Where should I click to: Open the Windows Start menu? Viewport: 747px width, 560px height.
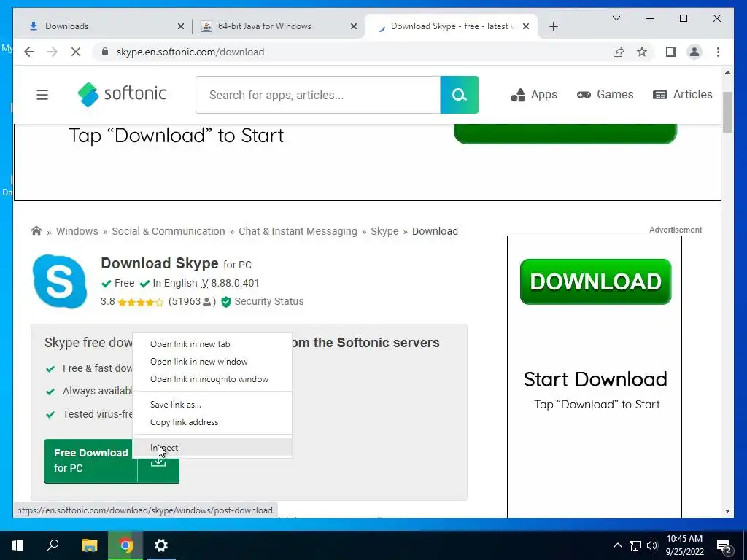point(18,545)
